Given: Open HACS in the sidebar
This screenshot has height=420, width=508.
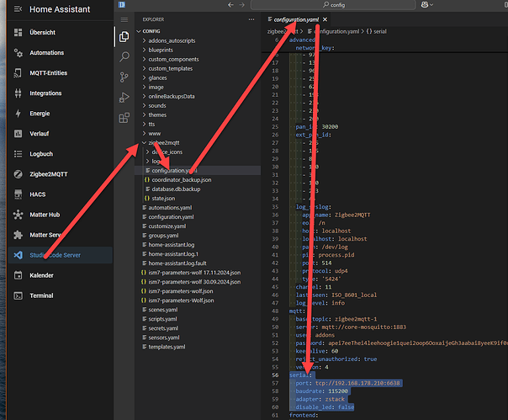Looking at the screenshot, I should pos(60,194).
